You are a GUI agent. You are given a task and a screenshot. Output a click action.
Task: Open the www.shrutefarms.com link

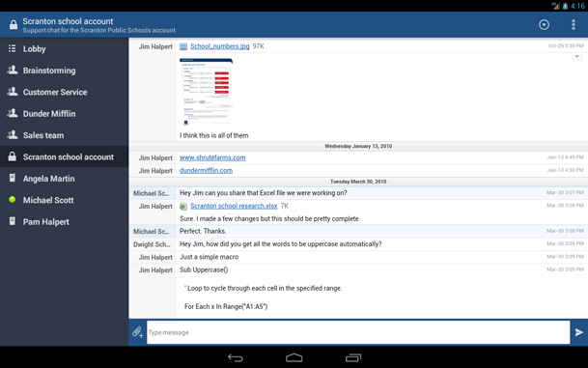click(x=212, y=157)
